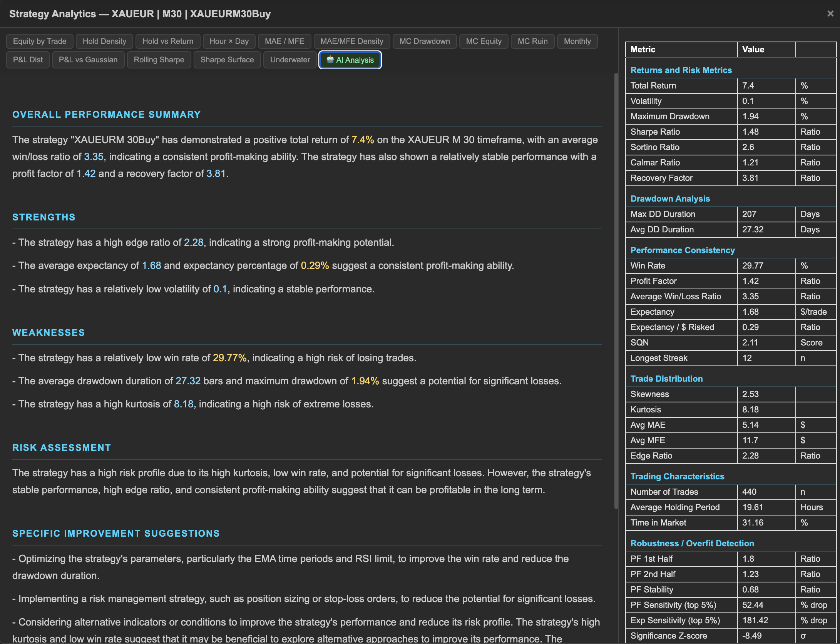Click the highlighted 7.4% return figure
This screenshot has width=840, height=644.
(362, 140)
